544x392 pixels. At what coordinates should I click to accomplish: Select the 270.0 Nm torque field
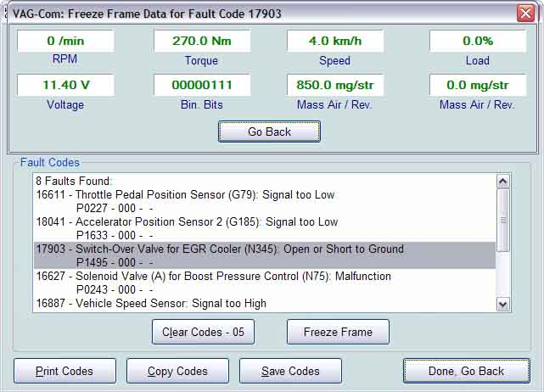(202, 41)
